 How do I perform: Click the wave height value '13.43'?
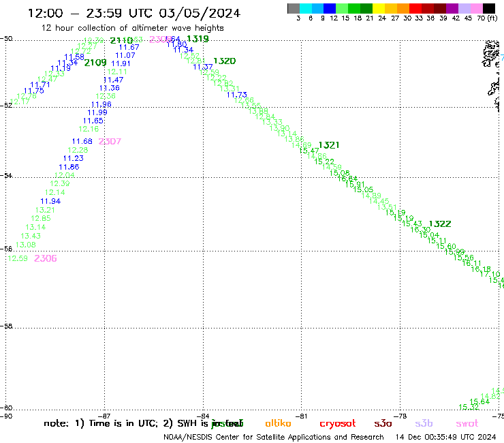[31, 236]
